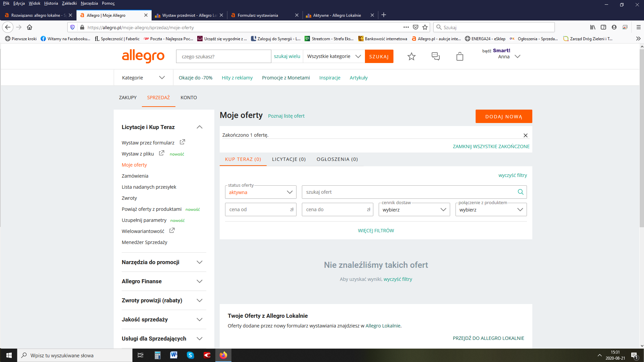Open the status oferty dropdown

point(261,192)
